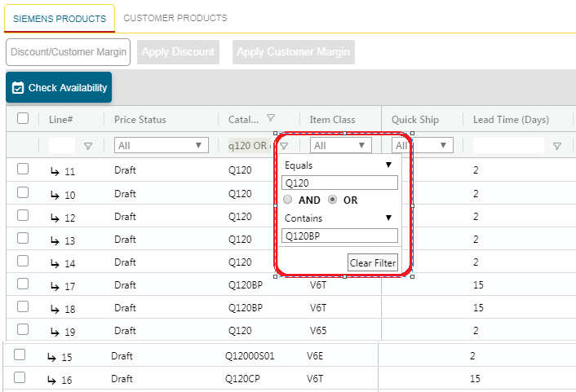576x392 pixels.
Task: Click the Lead Time (Days) column header
Action: point(511,120)
